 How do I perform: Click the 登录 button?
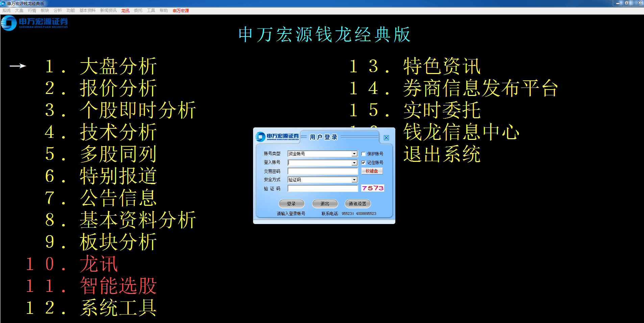(x=291, y=204)
